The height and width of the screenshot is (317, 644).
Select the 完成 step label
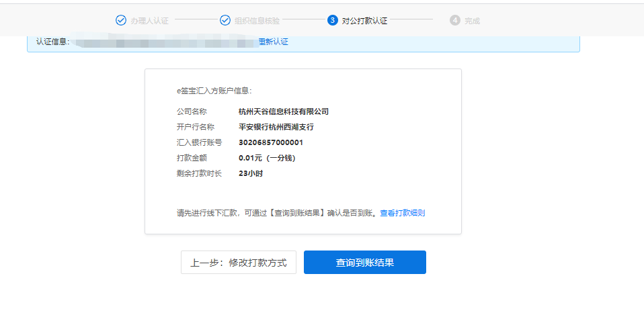click(472, 21)
